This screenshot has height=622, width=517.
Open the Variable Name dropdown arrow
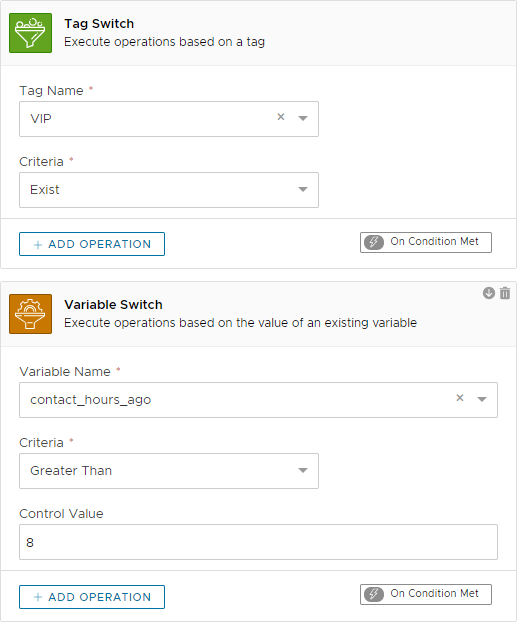coord(482,399)
